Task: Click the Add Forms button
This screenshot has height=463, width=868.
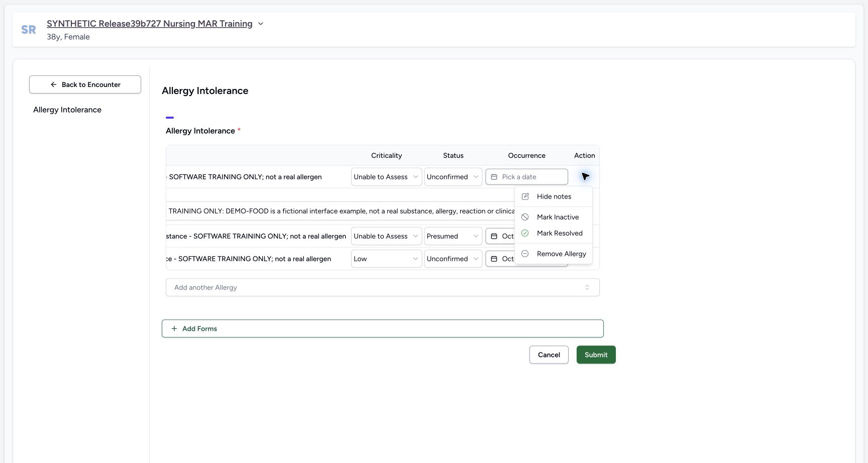Action: (x=382, y=329)
